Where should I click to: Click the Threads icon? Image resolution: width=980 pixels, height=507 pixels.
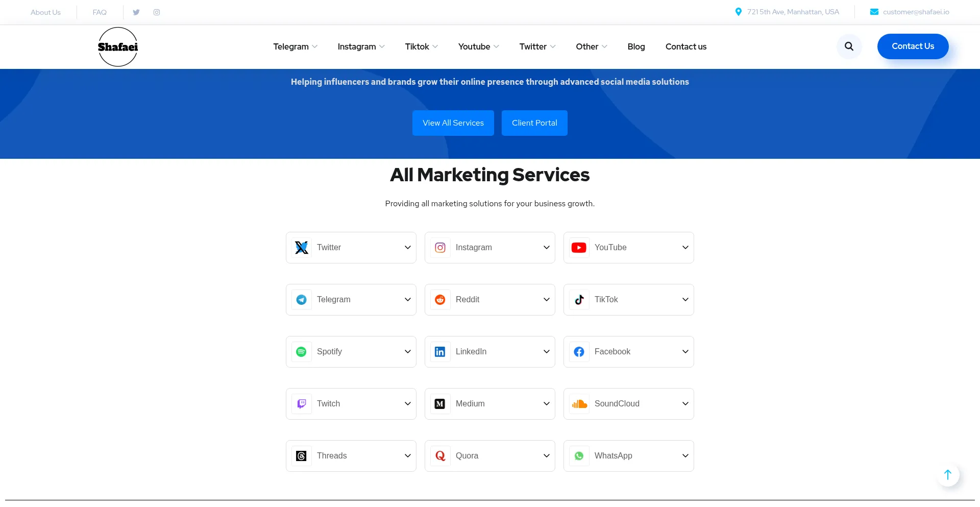point(302,456)
